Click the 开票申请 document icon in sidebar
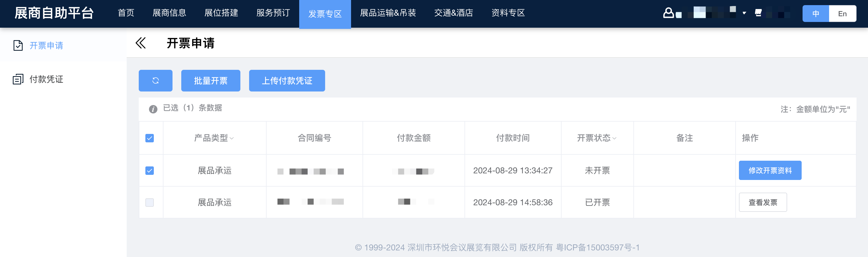The image size is (868, 257). [x=18, y=45]
